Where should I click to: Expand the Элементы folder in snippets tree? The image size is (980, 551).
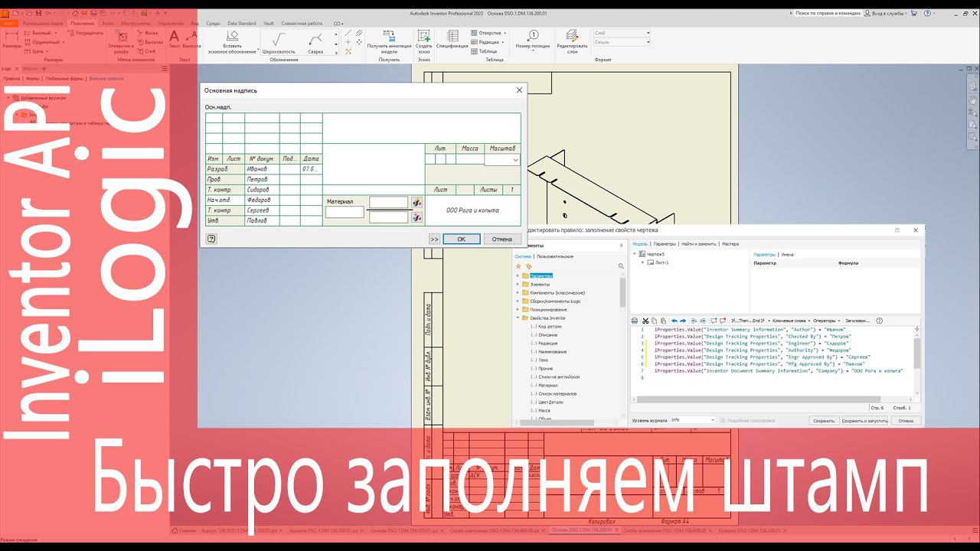pos(518,284)
